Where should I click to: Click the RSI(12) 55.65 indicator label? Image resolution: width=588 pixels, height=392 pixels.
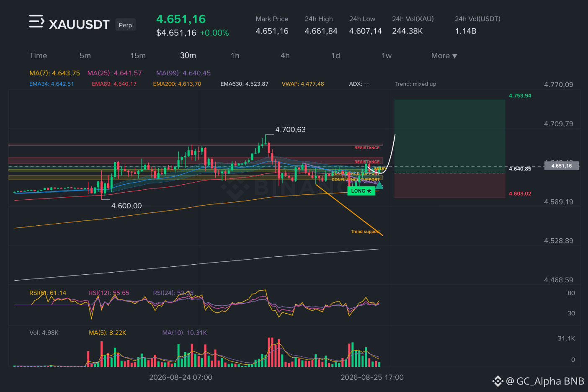tap(109, 293)
